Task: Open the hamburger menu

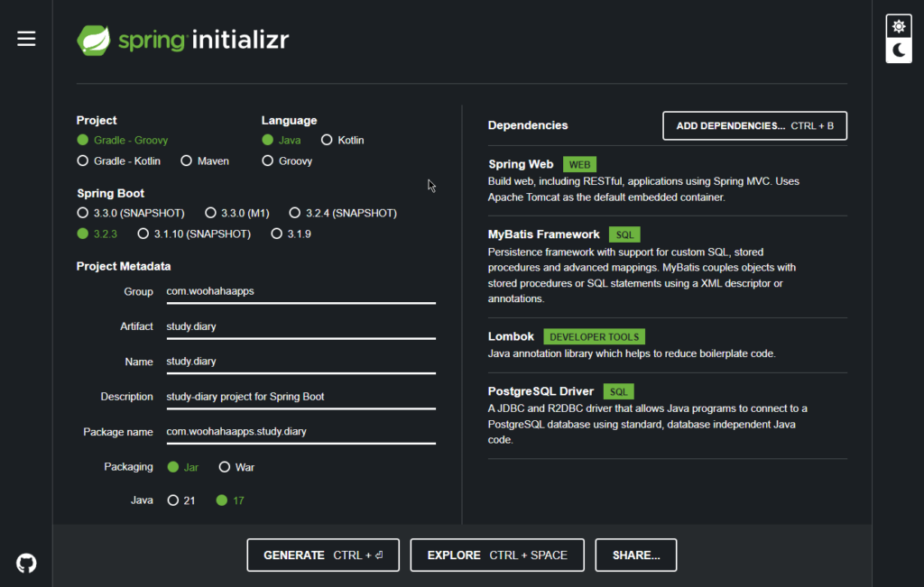Action: point(26,39)
